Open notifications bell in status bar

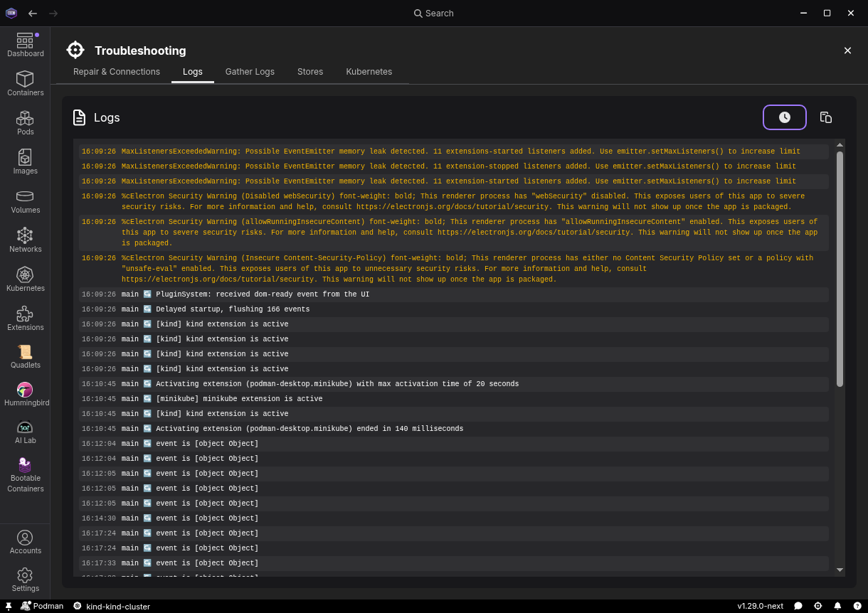[837, 607]
